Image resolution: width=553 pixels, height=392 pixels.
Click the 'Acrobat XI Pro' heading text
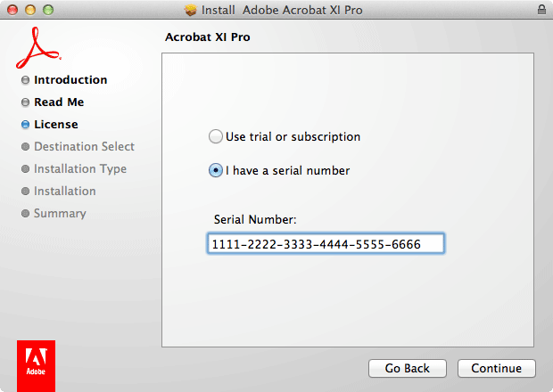pos(208,37)
